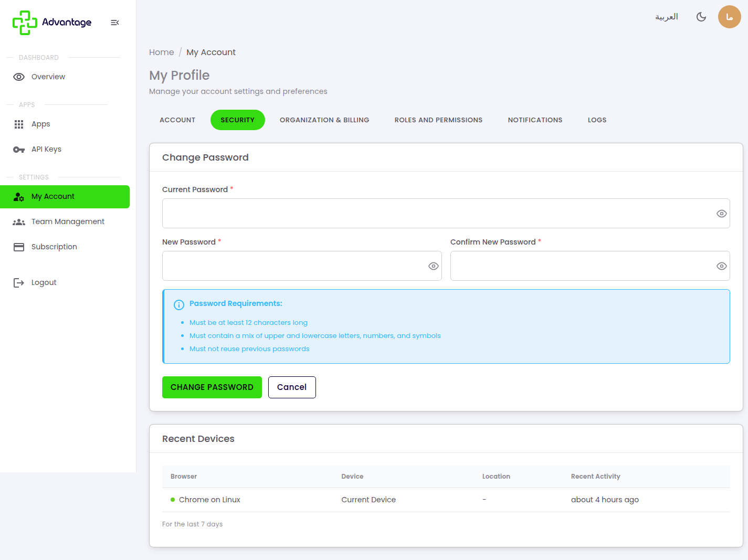Screen dimensions: 748x560
Task: Cancel the password change
Action: click(x=292, y=387)
